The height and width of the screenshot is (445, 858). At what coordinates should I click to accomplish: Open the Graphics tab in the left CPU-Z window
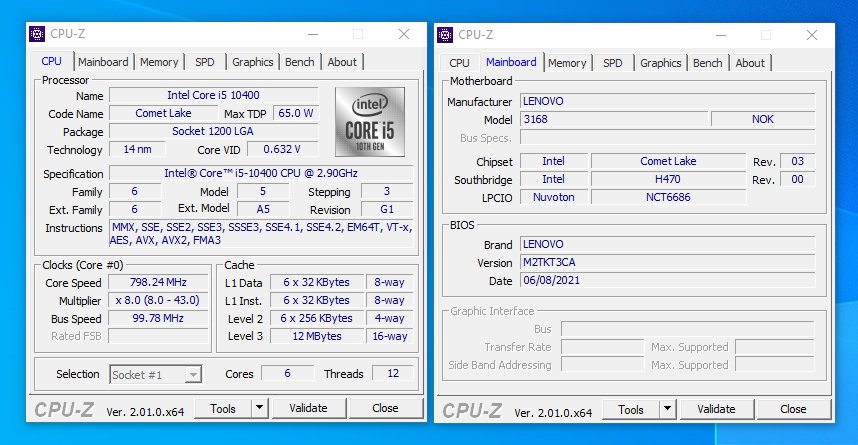point(253,62)
